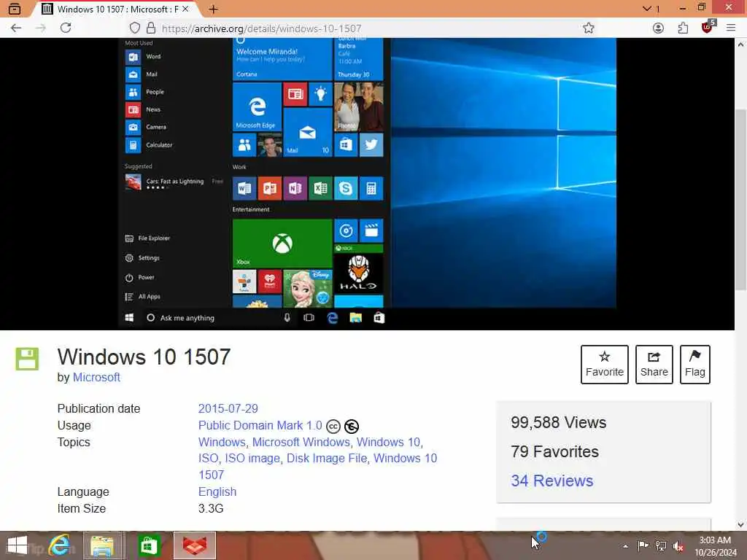Click the red fox browser taskbar icon
This screenshot has width=747, height=560.
pyautogui.click(x=195, y=545)
